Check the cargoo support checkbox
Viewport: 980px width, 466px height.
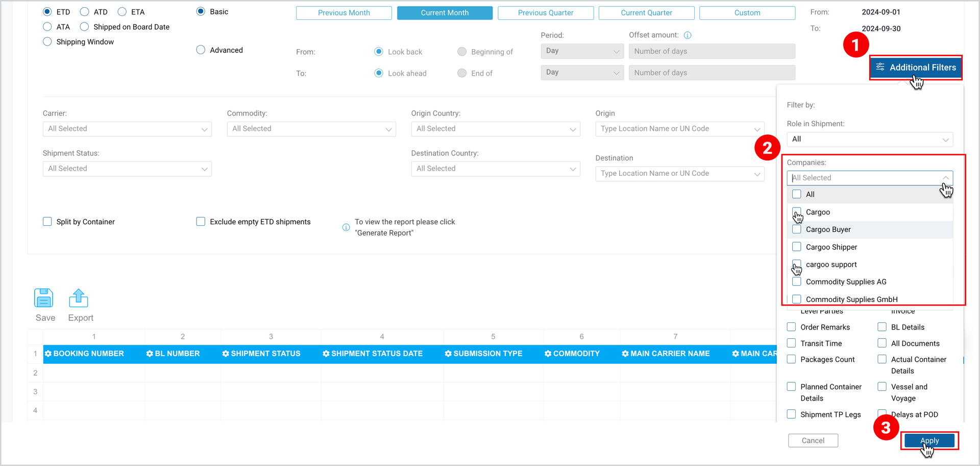797,264
